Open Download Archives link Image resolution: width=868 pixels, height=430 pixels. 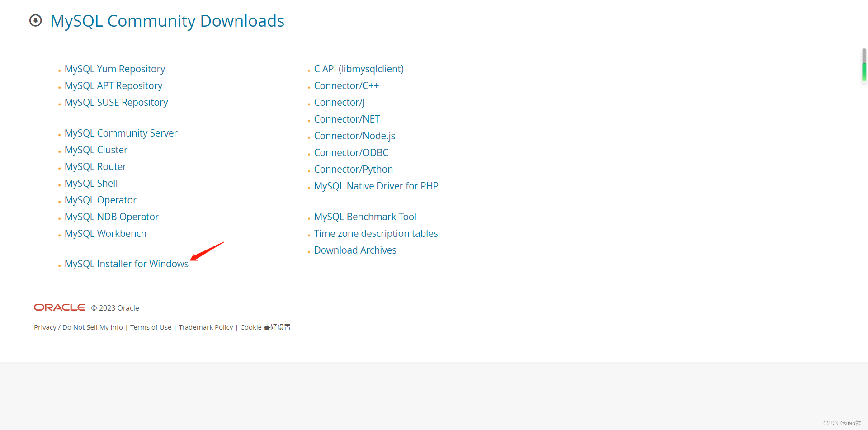pos(355,250)
